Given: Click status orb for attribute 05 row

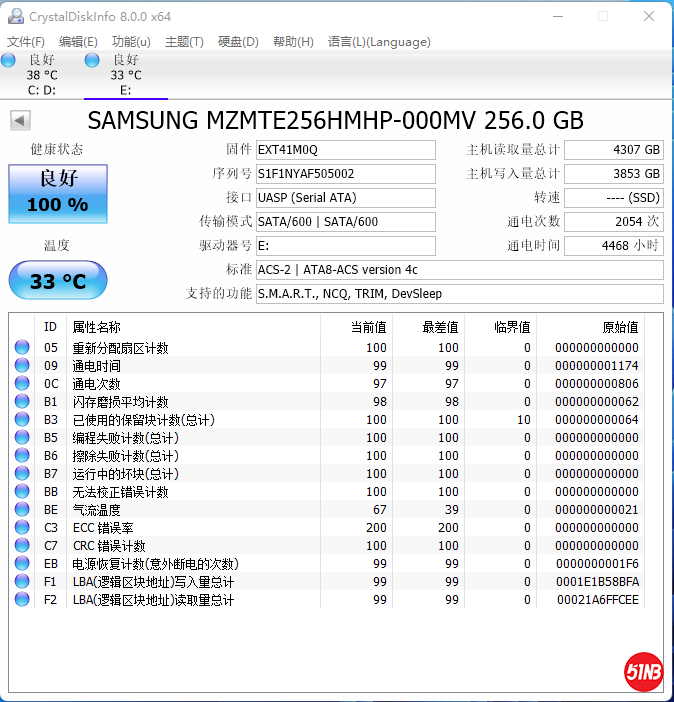Looking at the screenshot, I should pyautogui.click(x=22, y=348).
